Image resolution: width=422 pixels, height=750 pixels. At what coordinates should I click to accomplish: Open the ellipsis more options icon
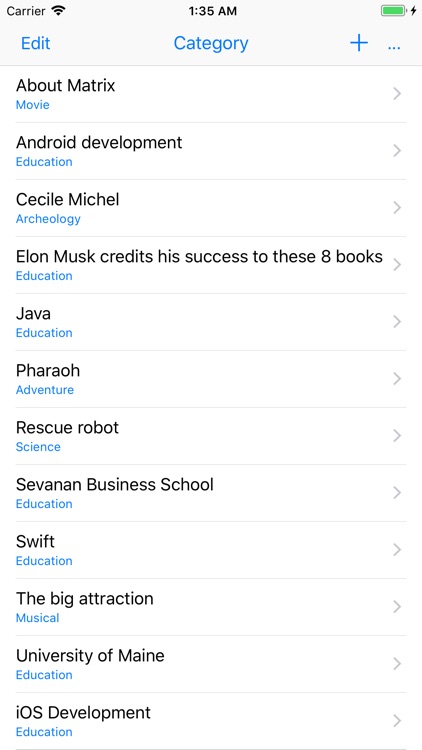pyautogui.click(x=394, y=47)
